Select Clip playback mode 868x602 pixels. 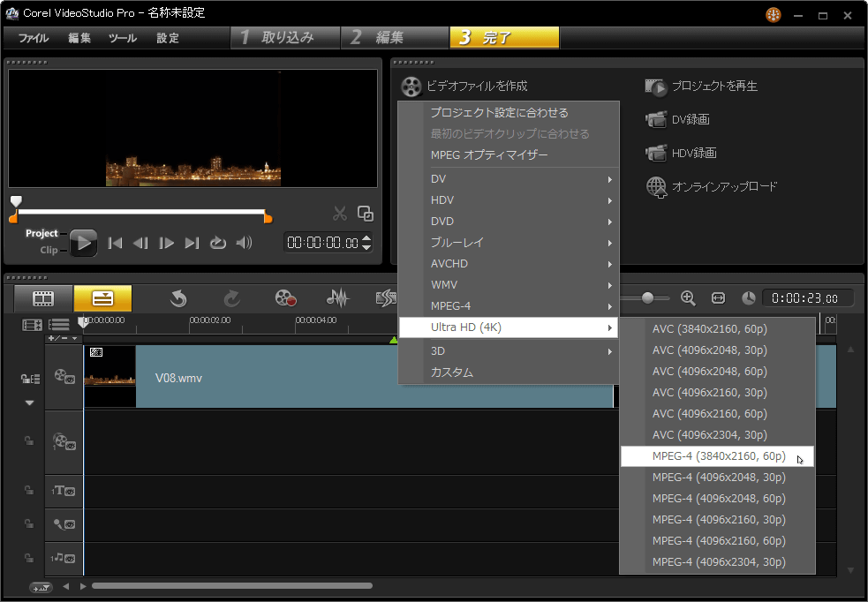tap(49, 250)
